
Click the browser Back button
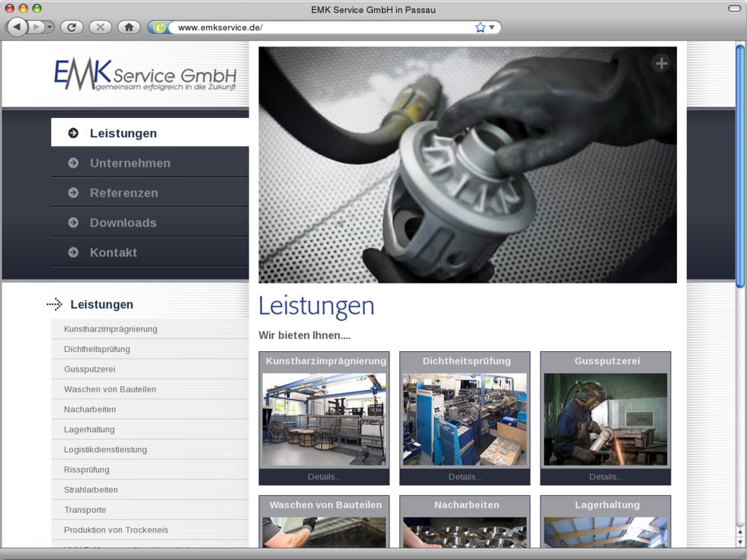point(17,27)
